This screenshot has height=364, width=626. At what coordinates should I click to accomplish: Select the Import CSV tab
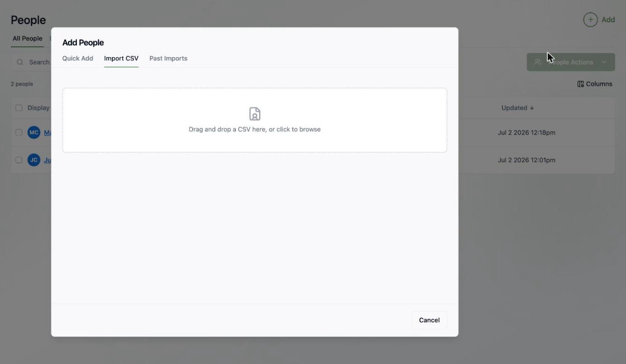121,58
